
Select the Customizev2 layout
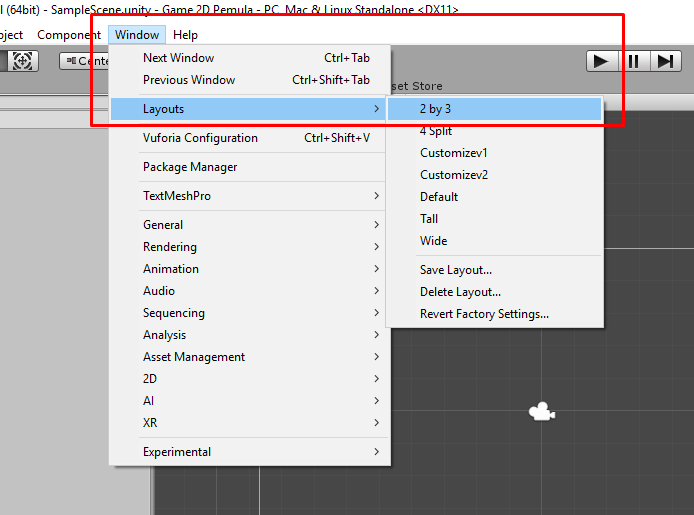point(494,175)
